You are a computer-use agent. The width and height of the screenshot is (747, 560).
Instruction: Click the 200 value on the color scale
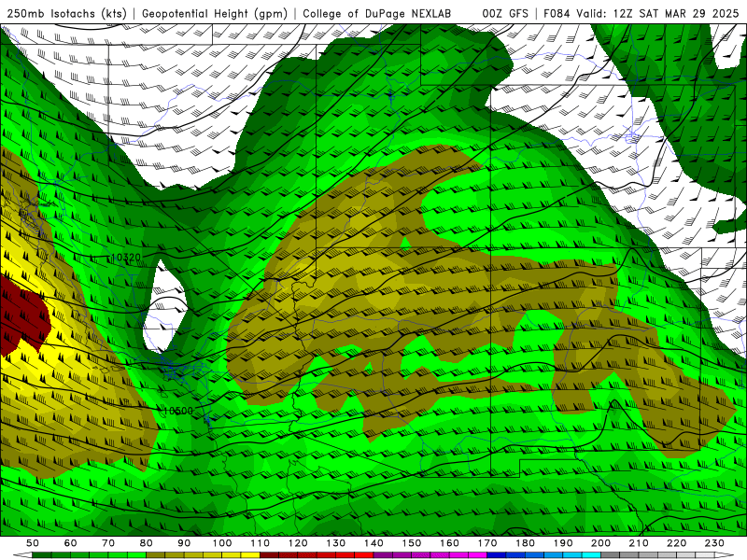600,543
